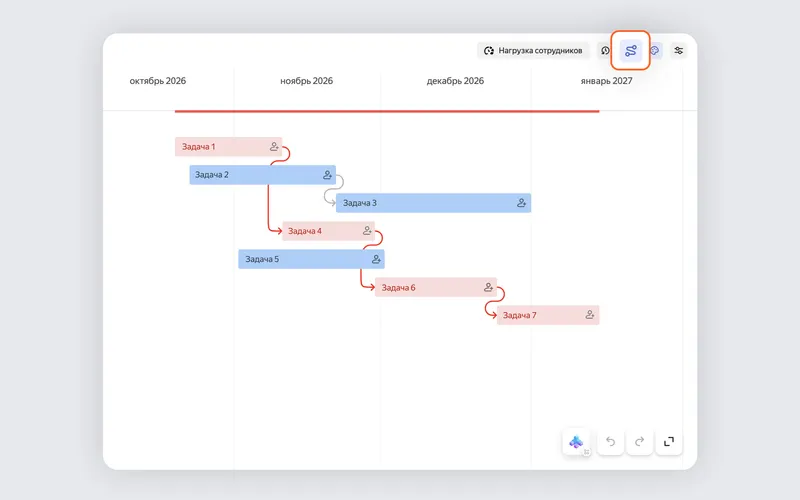800x500 pixels.
Task: Click the ноябрь 2026 month header
Action: [x=307, y=81]
